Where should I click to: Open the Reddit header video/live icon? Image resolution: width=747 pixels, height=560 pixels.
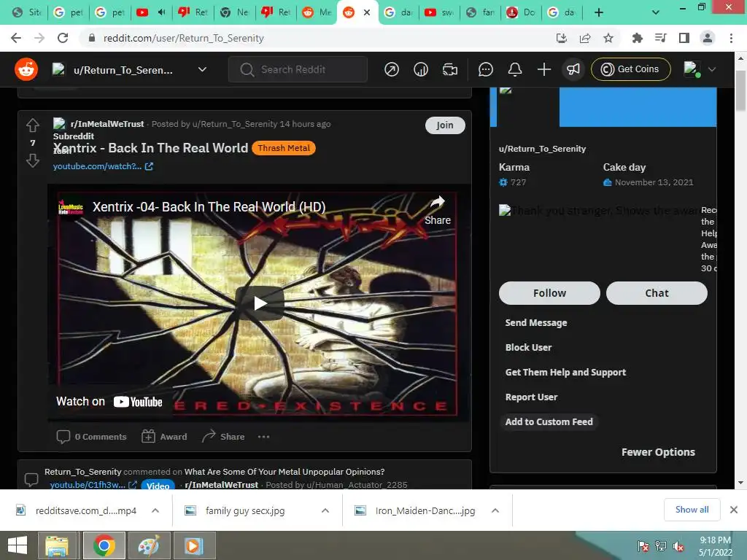click(x=449, y=69)
